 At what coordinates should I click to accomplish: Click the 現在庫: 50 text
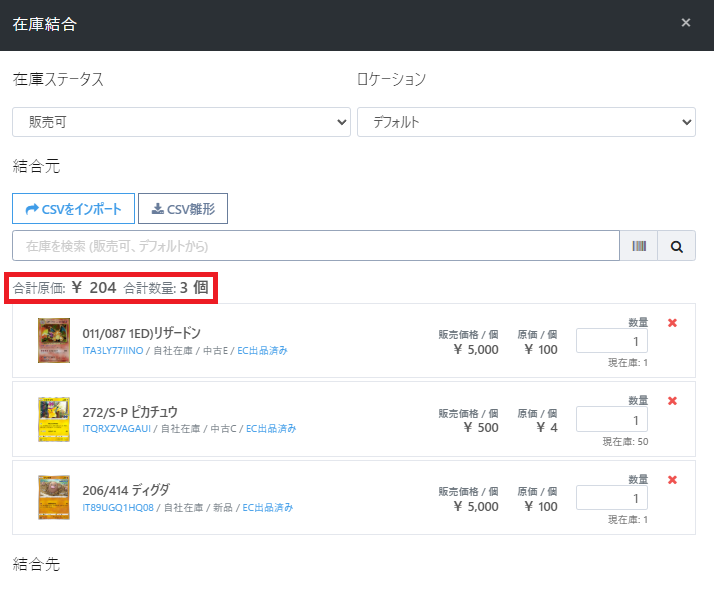pos(625,441)
